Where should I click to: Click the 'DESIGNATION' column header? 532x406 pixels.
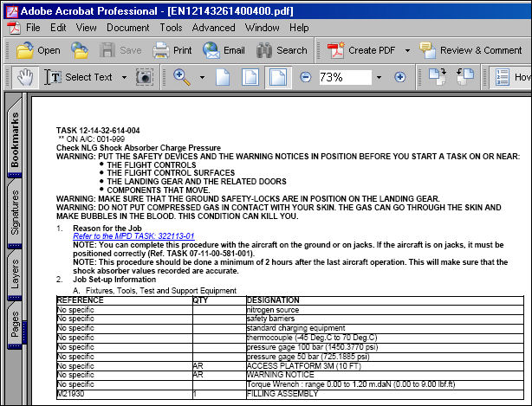[385, 300]
